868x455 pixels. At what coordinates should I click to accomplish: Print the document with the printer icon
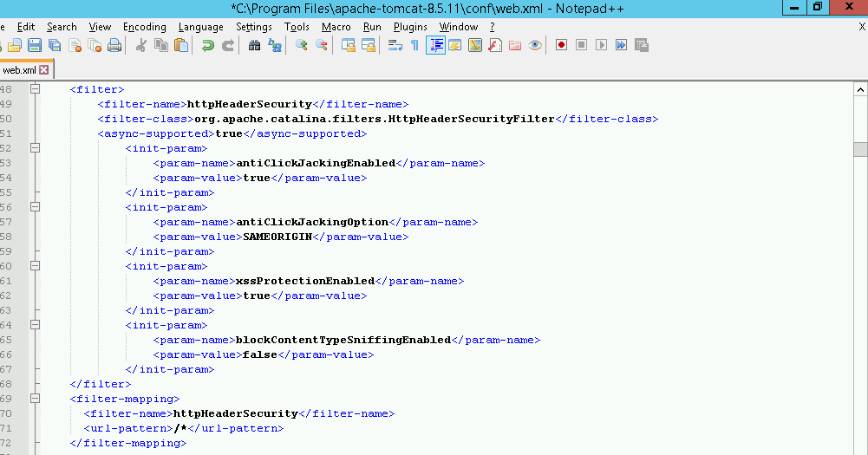pyautogui.click(x=114, y=45)
